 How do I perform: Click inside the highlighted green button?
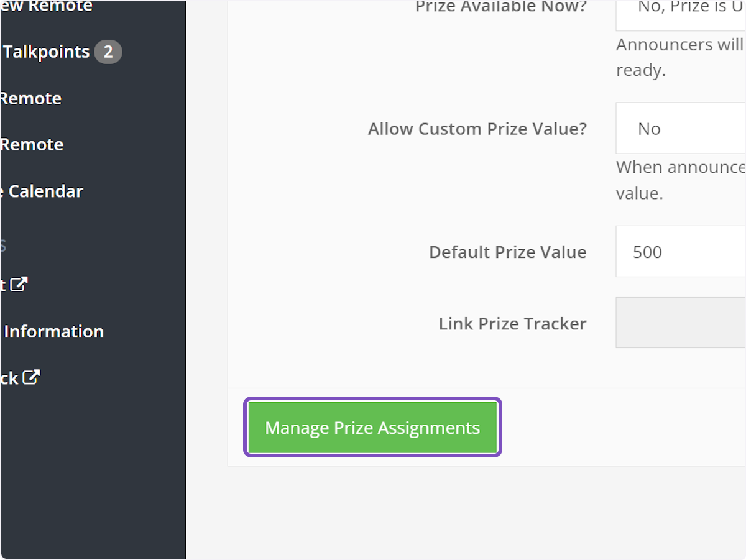(x=372, y=427)
